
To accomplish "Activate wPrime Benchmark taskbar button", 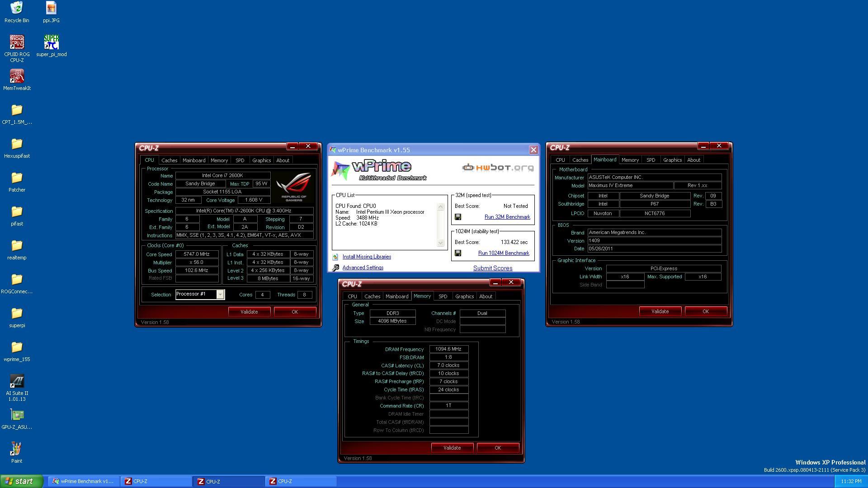I will click(x=84, y=481).
